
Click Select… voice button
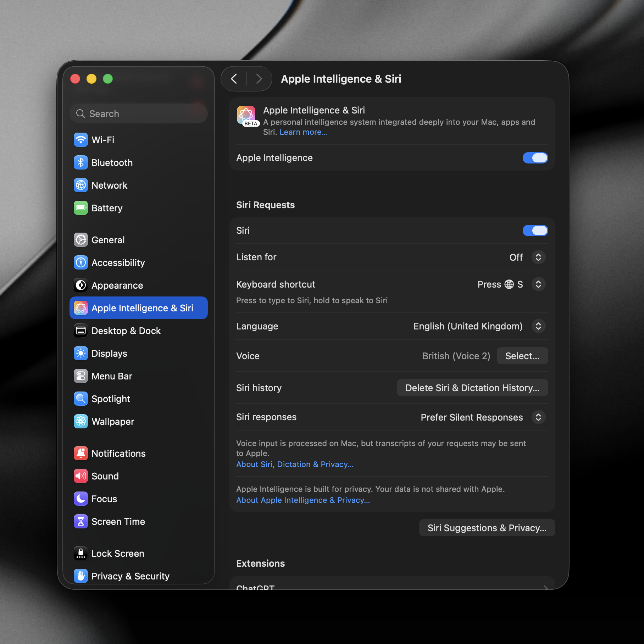(522, 356)
